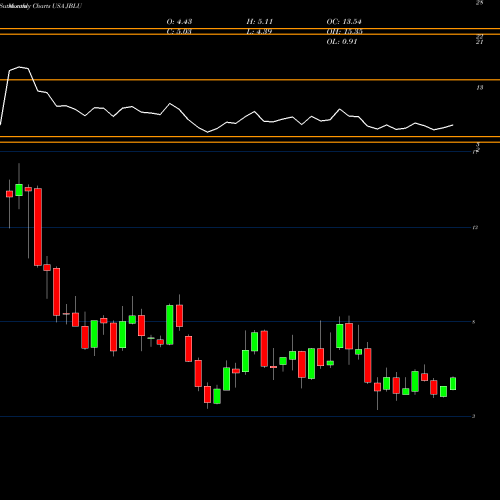Click the '3' price axis label at bottom
This screenshot has width=500, height=500.
click(474, 416)
